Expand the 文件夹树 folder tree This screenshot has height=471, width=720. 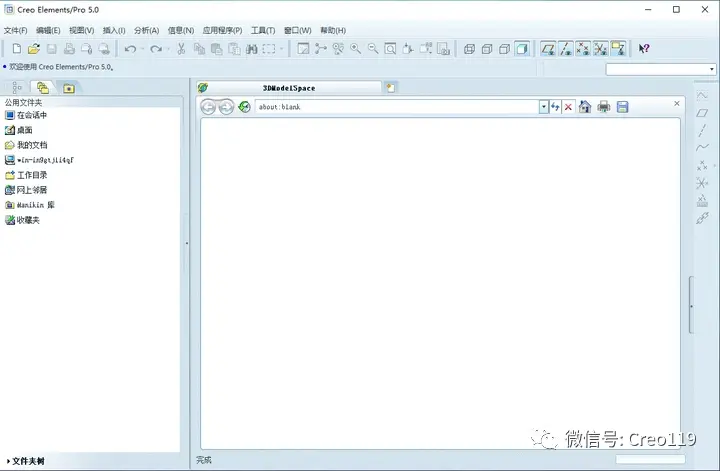click(x=26, y=461)
